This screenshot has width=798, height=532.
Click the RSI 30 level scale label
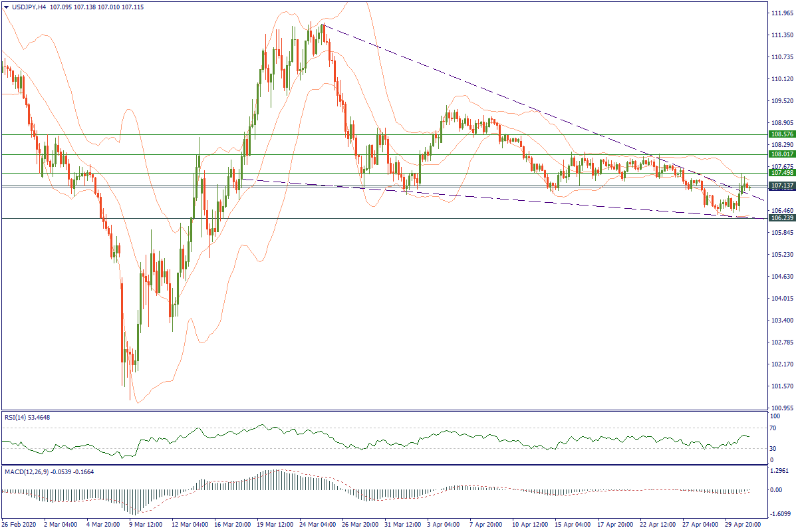(773, 448)
